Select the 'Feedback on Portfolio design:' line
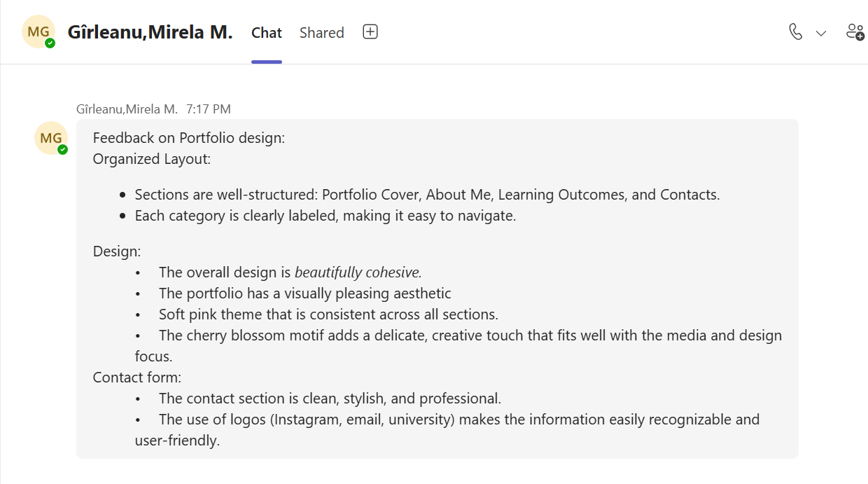The image size is (868, 484). point(189,138)
